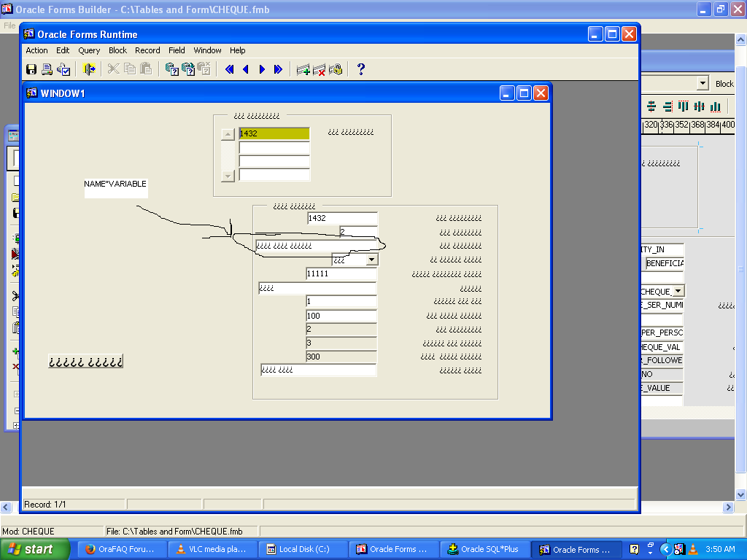Screen dimensions: 747x560
Task: Click Align Top icon in Builder toolbar
Action: point(683,106)
